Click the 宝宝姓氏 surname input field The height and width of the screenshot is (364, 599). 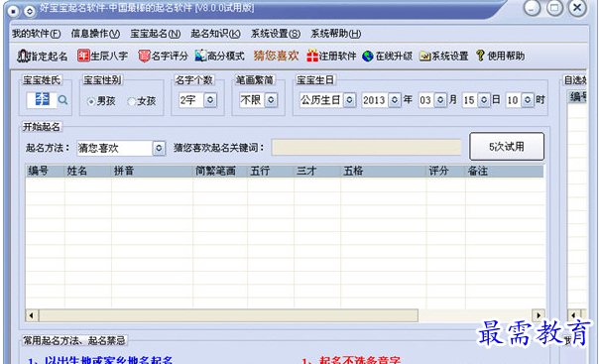click(42, 100)
